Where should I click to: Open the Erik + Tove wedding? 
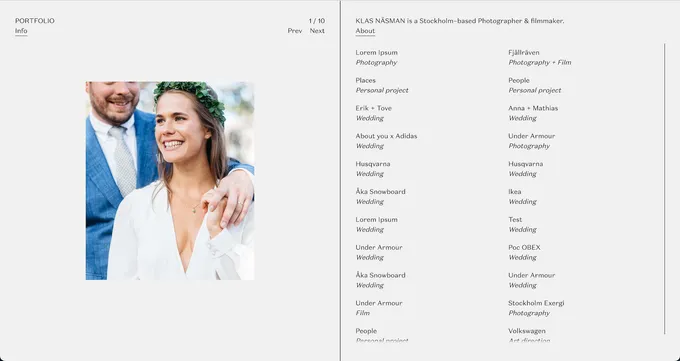(x=373, y=113)
